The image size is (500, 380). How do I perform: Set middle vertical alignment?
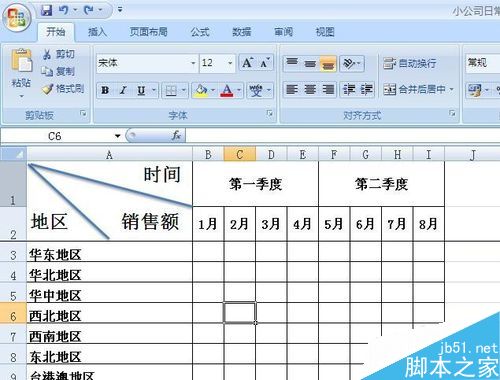point(310,63)
